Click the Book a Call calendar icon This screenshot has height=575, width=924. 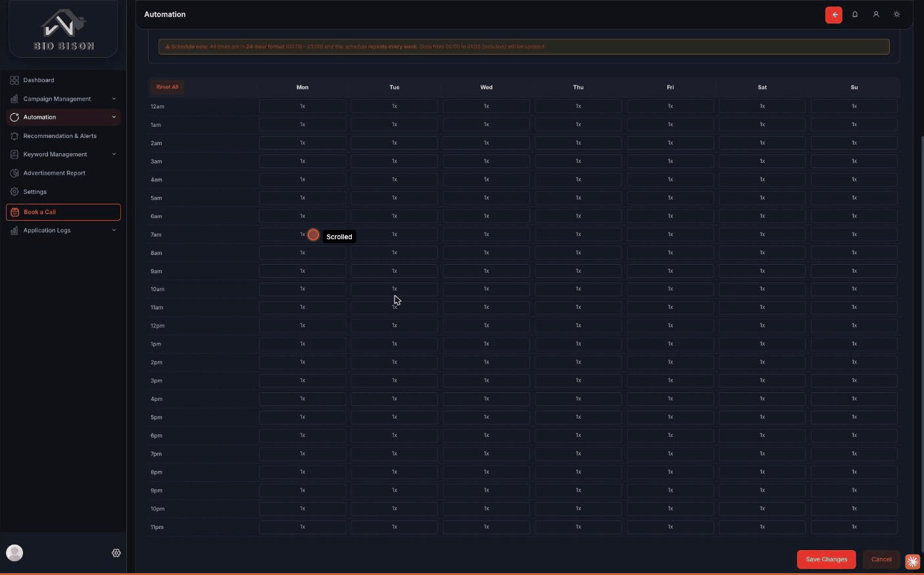tap(15, 212)
